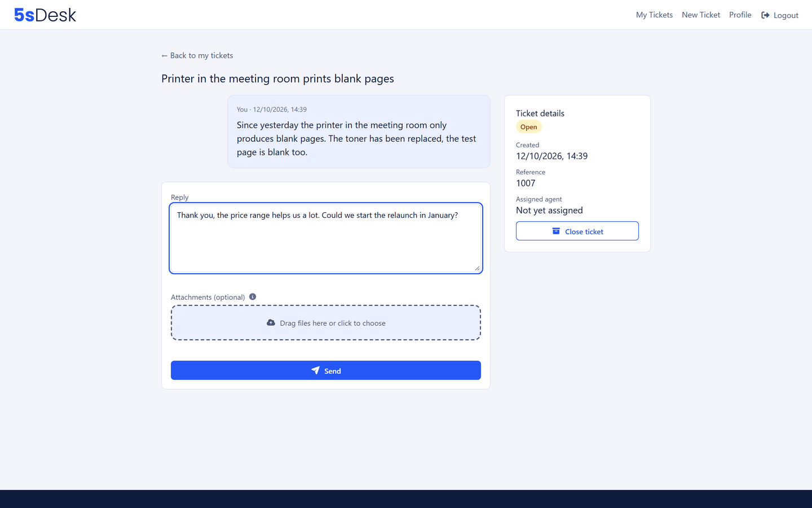Image resolution: width=812 pixels, height=508 pixels.
Task: Click the attachments info icon
Action: pyautogui.click(x=253, y=297)
